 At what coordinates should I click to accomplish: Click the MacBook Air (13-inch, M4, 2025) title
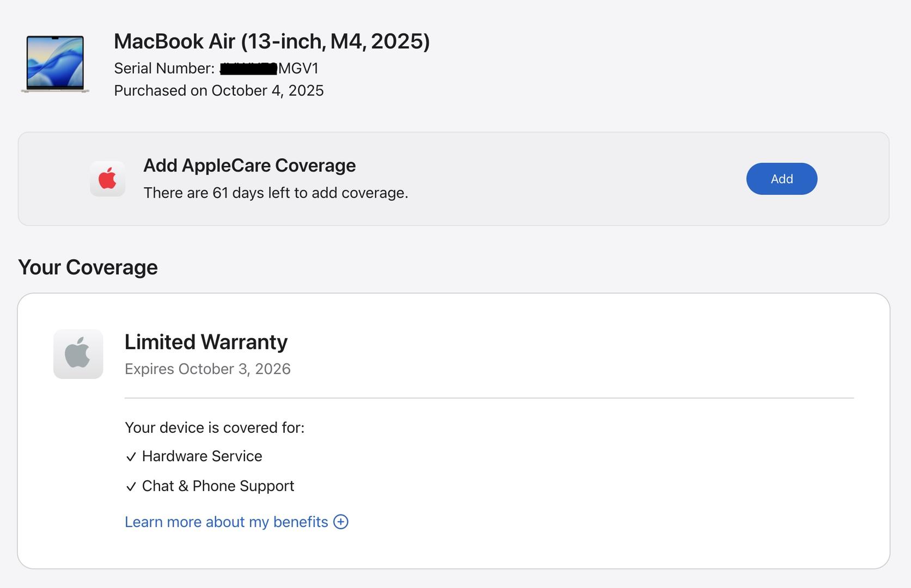coord(272,41)
